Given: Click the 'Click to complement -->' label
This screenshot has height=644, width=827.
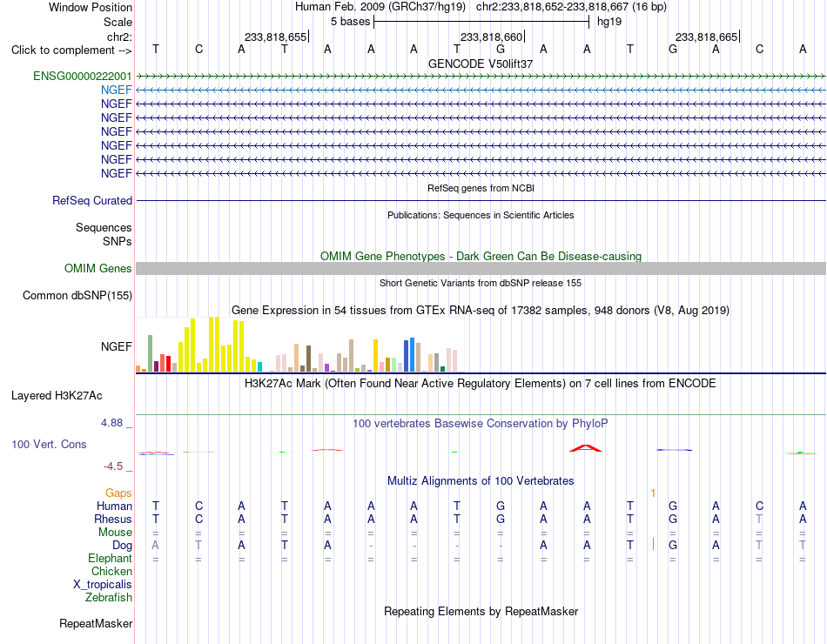Looking at the screenshot, I should pos(71,50).
